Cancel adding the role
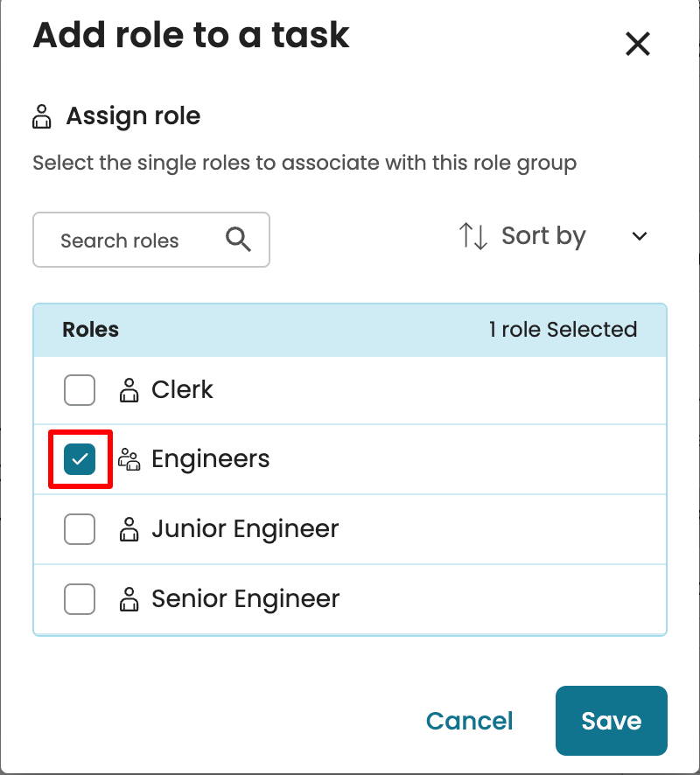Viewport: 700px width, 775px height. pos(469,721)
